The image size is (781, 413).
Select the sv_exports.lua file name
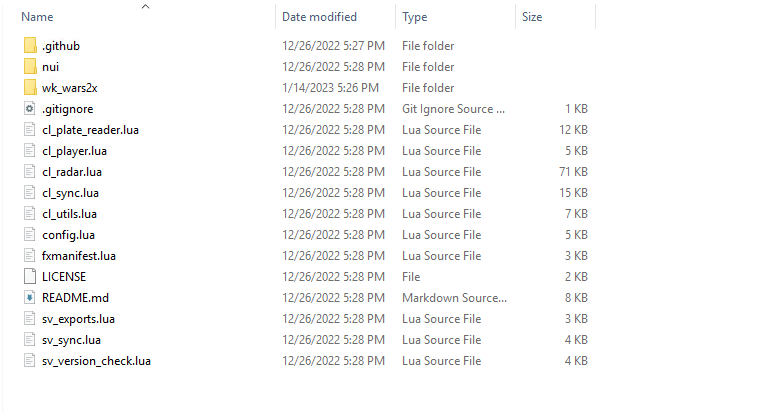pos(78,319)
